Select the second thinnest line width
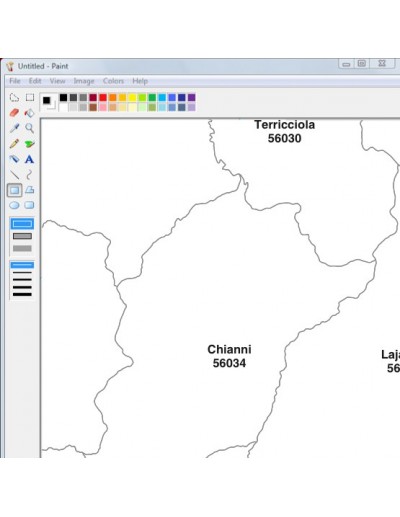Image resolution: width=400 pixels, height=517 pixels. [22, 273]
